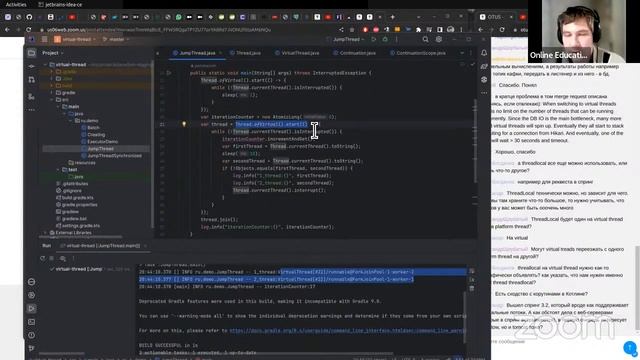
Task: Expand the gradle folder in project tree
Action: [52, 93]
